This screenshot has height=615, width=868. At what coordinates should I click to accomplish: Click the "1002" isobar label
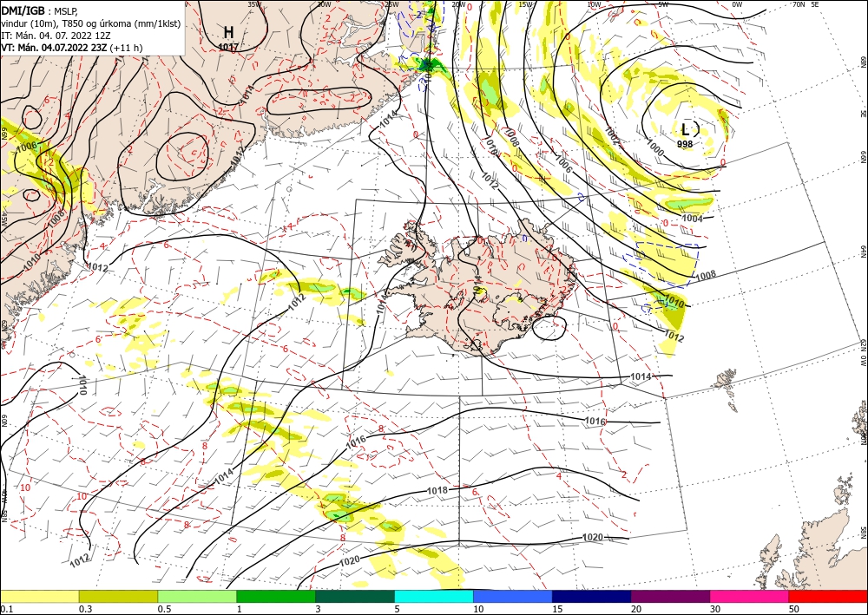pyautogui.click(x=612, y=134)
